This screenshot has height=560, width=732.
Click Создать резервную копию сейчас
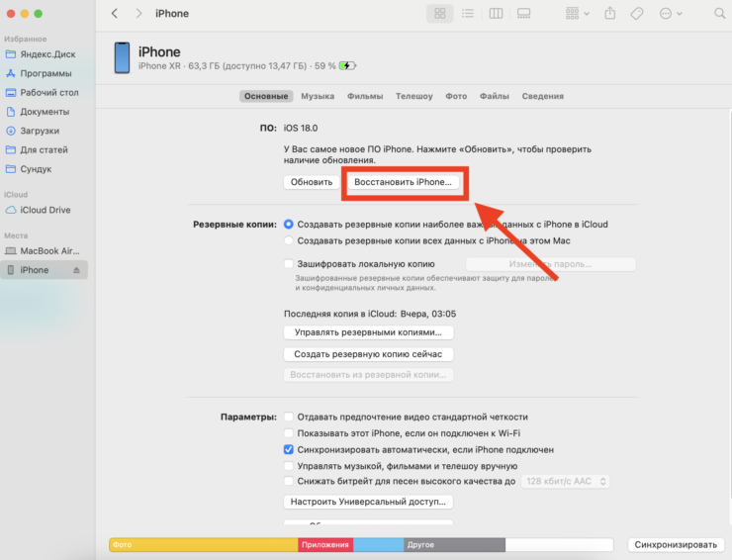tap(368, 354)
